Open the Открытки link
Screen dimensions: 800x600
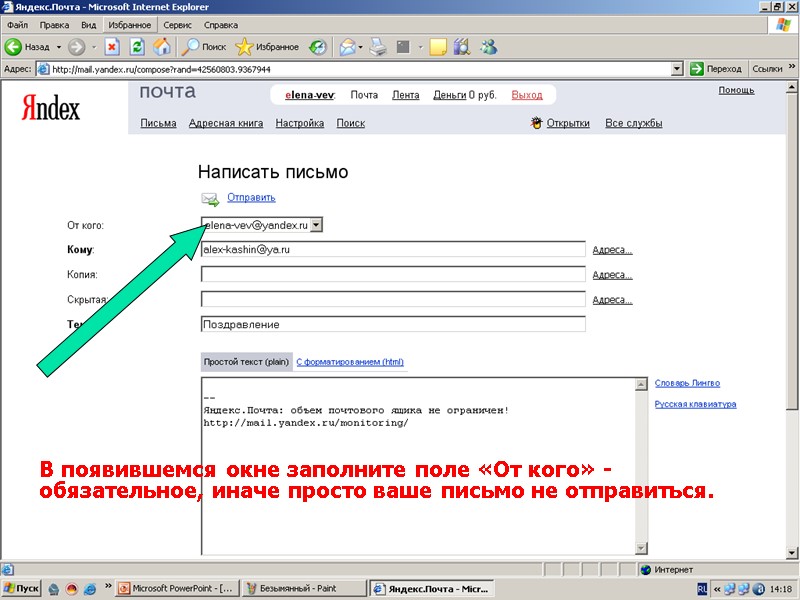click(568, 123)
